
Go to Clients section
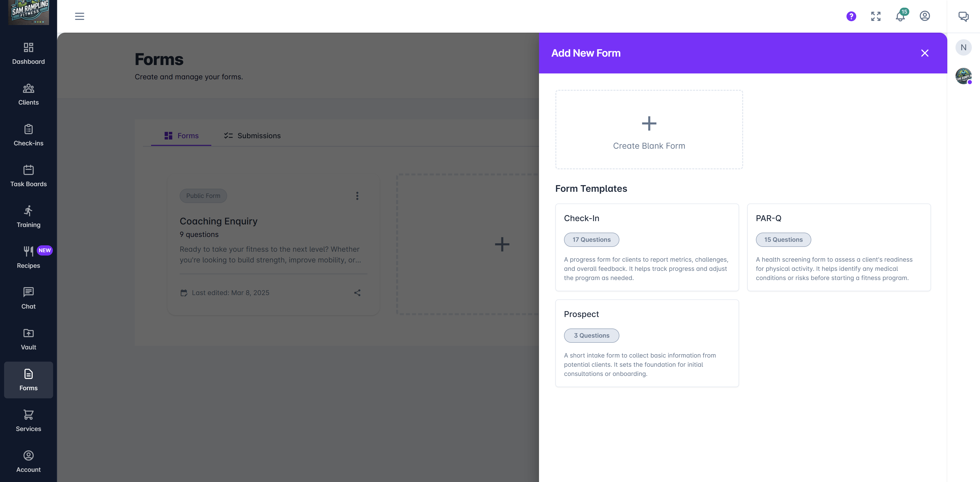[29, 94]
